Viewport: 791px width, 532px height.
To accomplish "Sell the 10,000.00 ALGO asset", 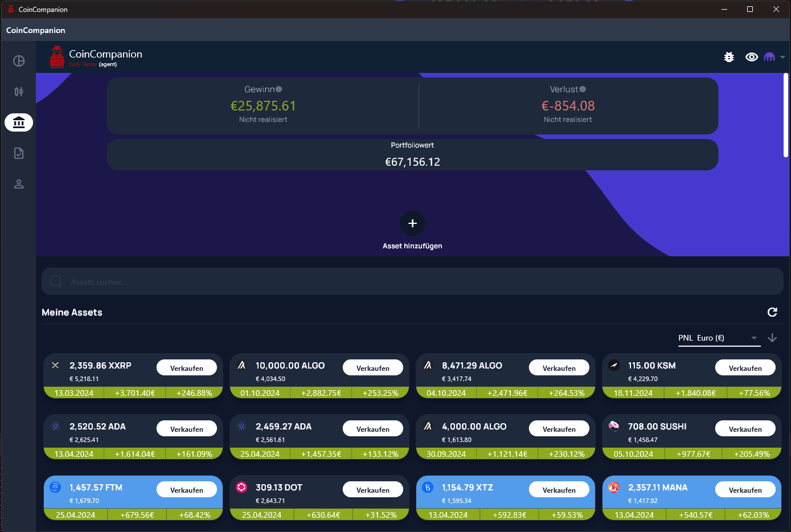I will pos(373,368).
